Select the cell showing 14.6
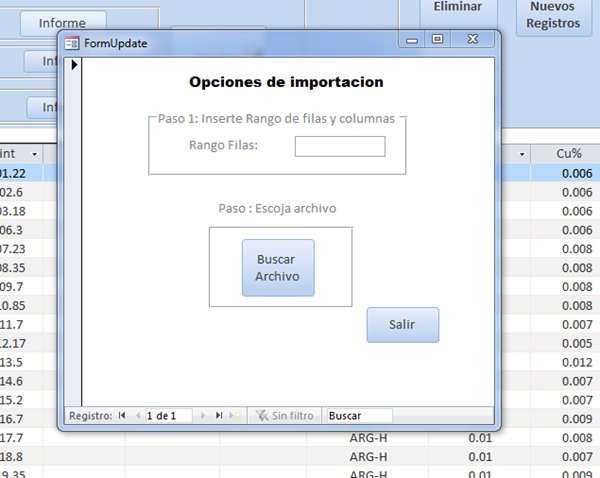 (x=21, y=382)
